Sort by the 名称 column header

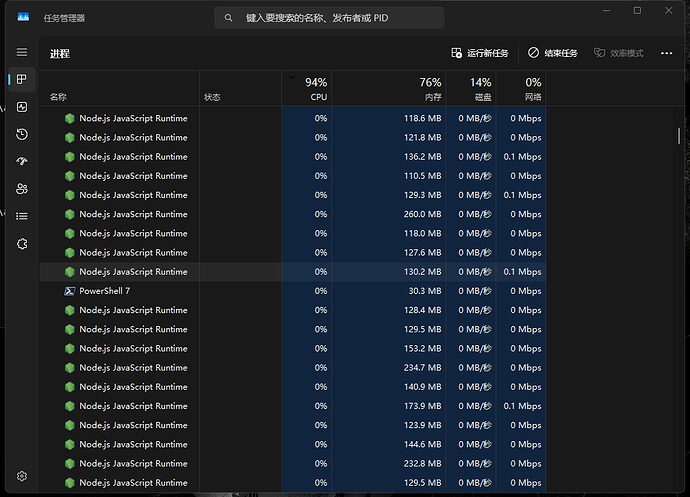click(119, 88)
